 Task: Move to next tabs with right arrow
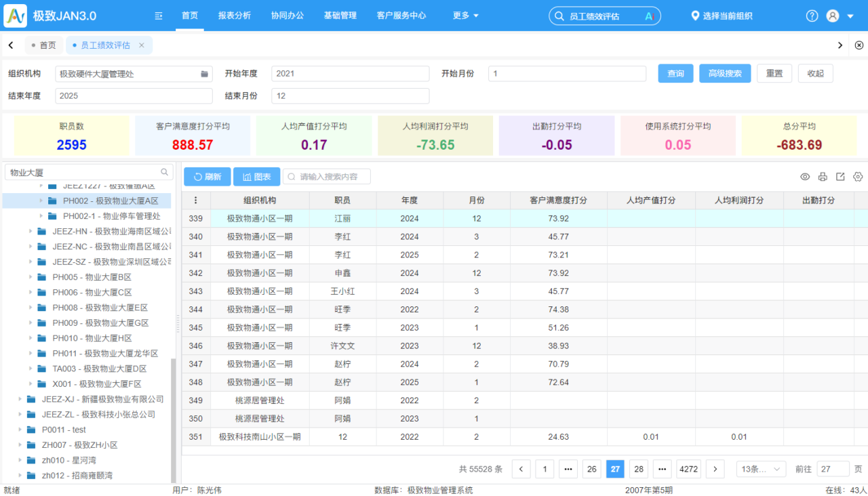840,45
